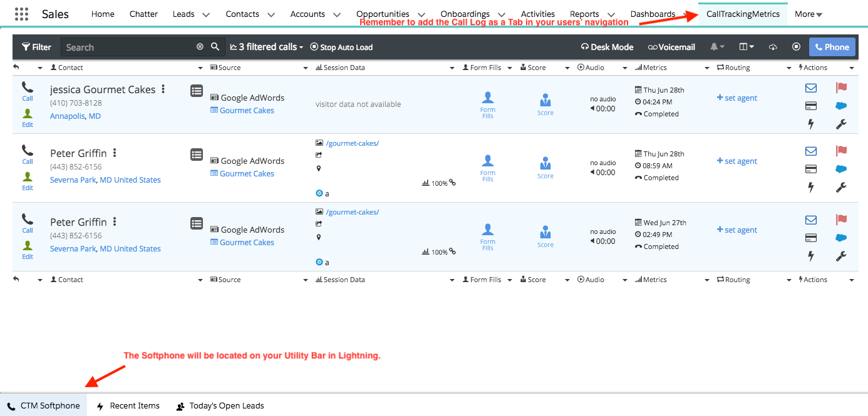Click the Salesforce cloud icon in jessica's row
Image resolution: width=868 pixels, height=416 pixels.
(x=841, y=106)
